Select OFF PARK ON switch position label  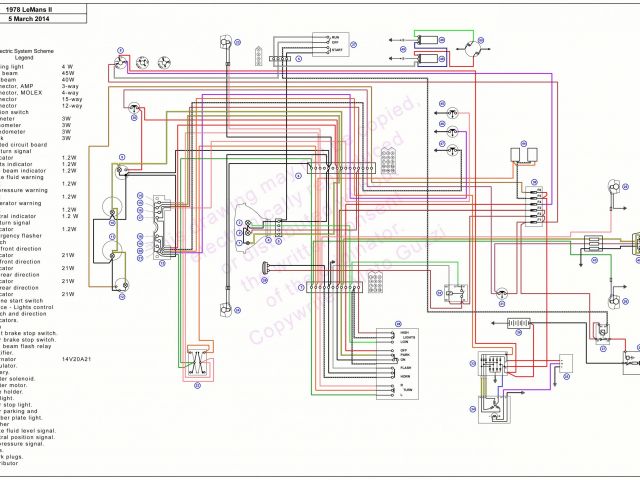click(x=407, y=354)
